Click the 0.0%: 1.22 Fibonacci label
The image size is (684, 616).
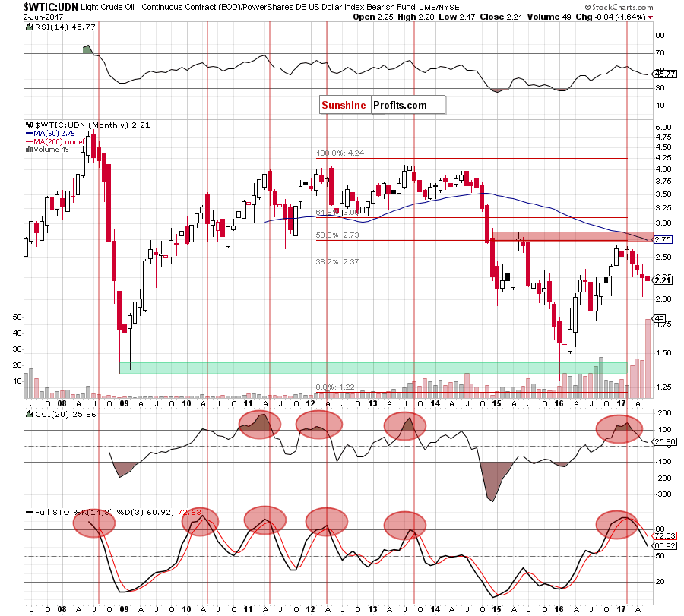(x=335, y=387)
